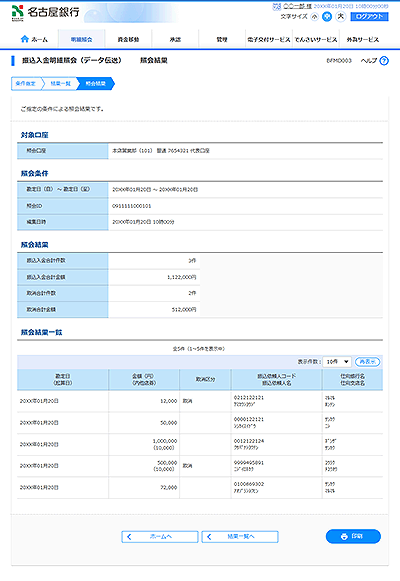
Task: Click the ヘルプ help link
Action: [x=369, y=61]
